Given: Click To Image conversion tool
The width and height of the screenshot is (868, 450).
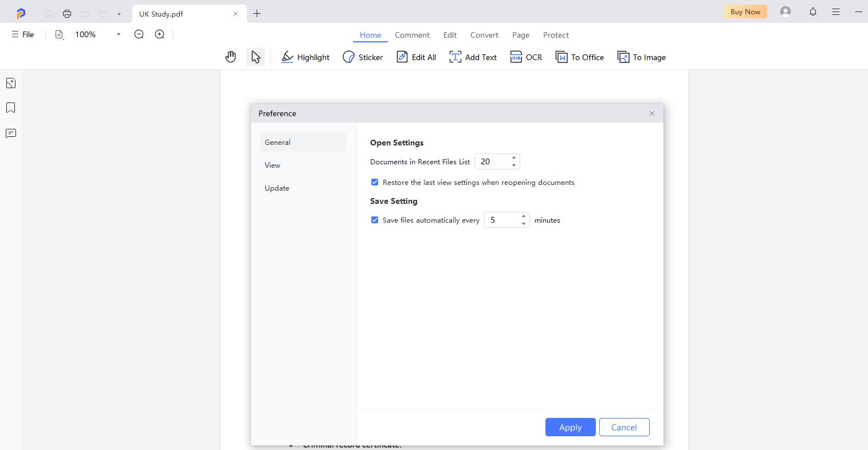Looking at the screenshot, I should [641, 57].
